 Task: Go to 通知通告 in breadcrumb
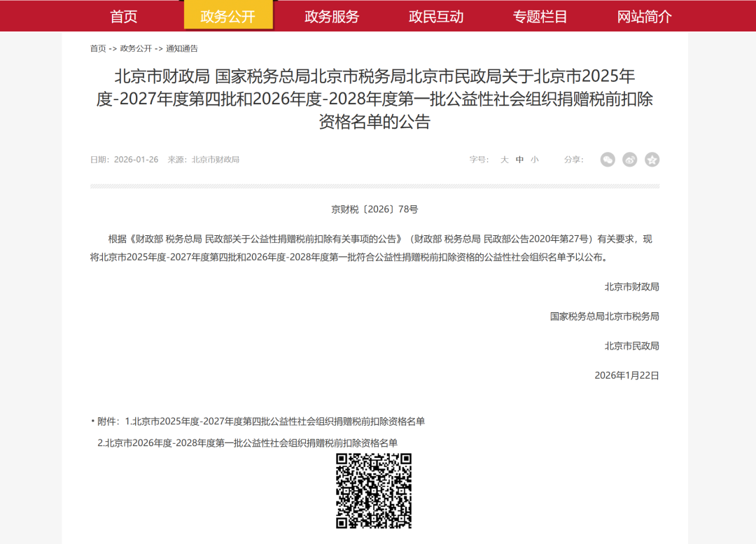pos(182,48)
